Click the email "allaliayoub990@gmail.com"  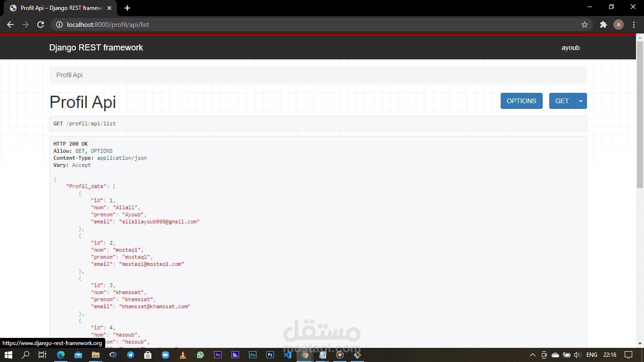159,222
